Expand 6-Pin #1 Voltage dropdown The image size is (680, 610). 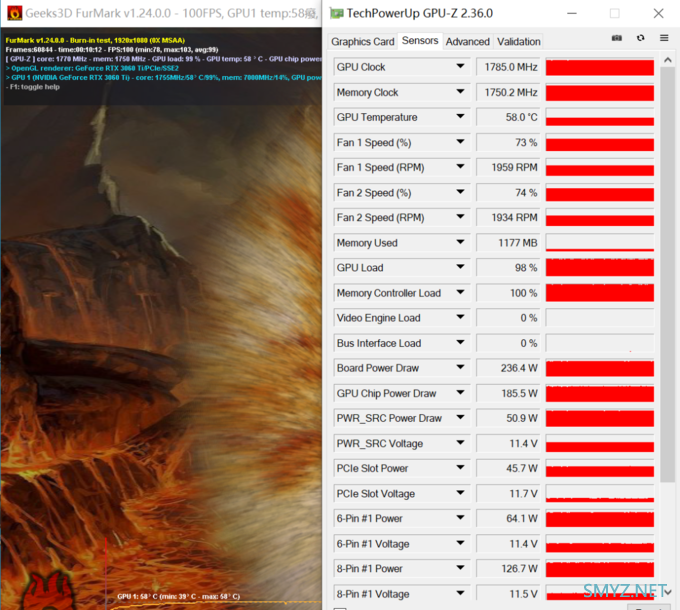(x=460, y=543)
